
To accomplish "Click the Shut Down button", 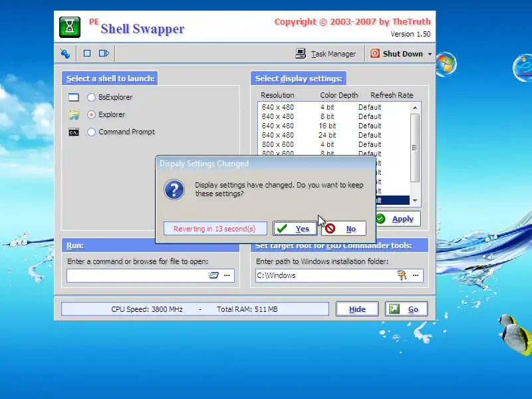I will tap(396, 54).
